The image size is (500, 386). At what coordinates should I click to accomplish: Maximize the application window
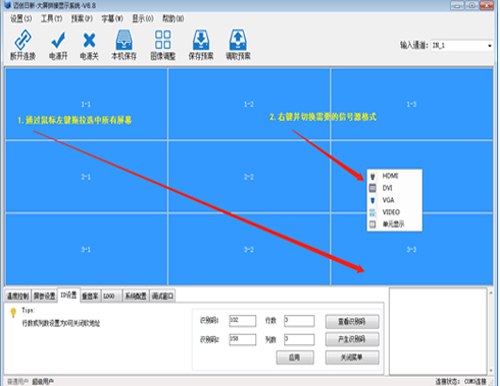pyautogui.click(x=472, y=5)
